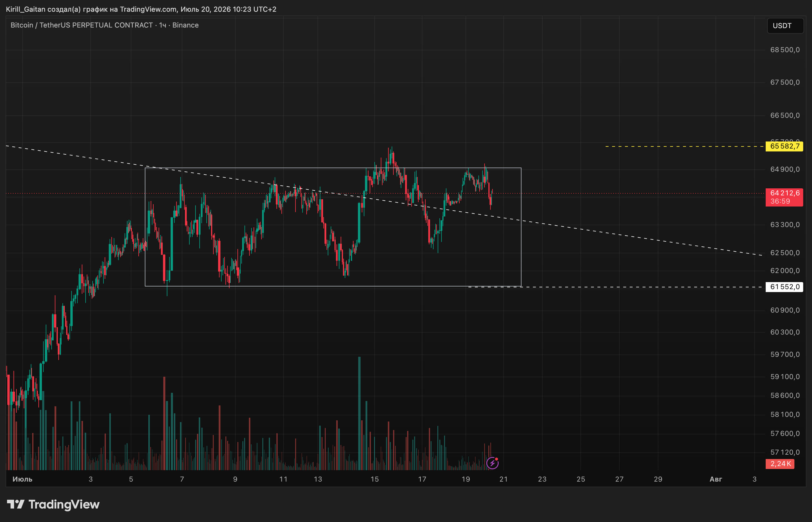Select the white 61 552,0 price label
The height and width of the screenshot is (522, 812).
(784, 287)
